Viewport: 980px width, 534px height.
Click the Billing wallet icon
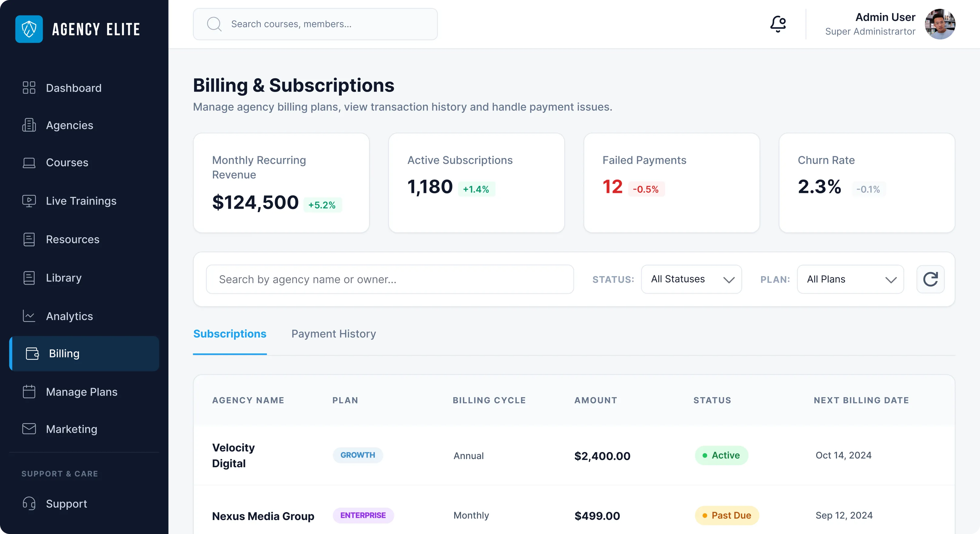tap(32, 353)
